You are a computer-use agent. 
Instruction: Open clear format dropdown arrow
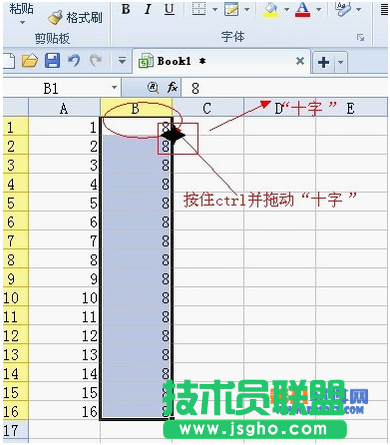tap(359, 9)
